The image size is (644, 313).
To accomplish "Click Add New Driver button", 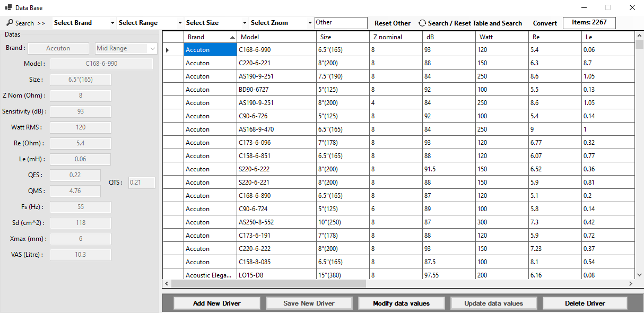I will pyautogui.click(x=217, y=303).
